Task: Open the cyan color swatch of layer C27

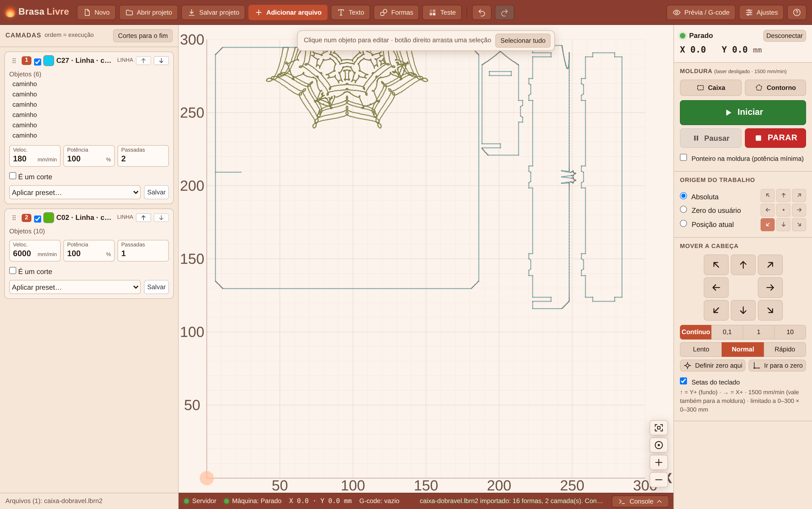Action: (49, 61)
